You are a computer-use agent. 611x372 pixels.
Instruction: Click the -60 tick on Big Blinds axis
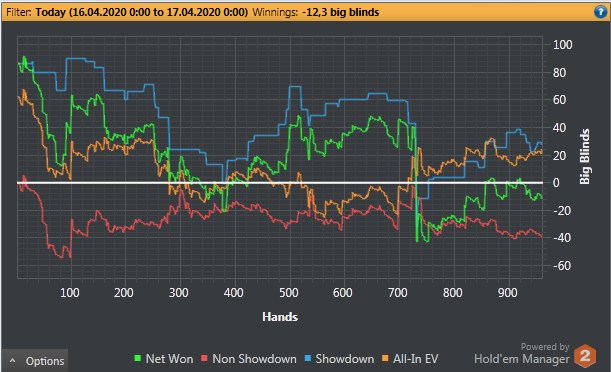[562, 266]
